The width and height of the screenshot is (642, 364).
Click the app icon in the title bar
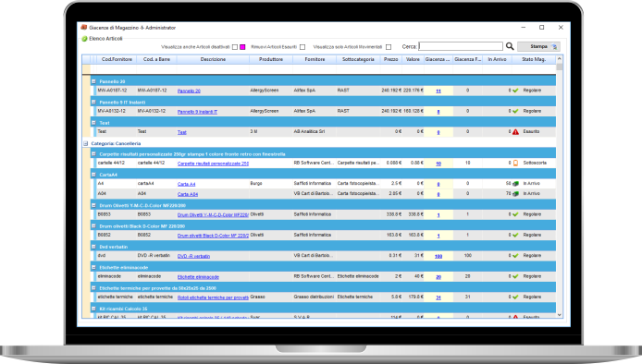click(84, 28)
